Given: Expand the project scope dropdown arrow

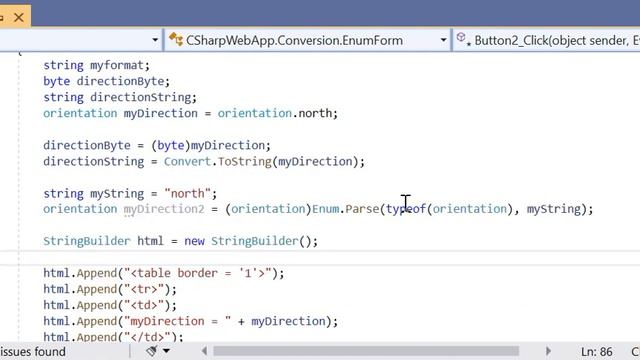Looking at the screenshot, I should (155, 40).
